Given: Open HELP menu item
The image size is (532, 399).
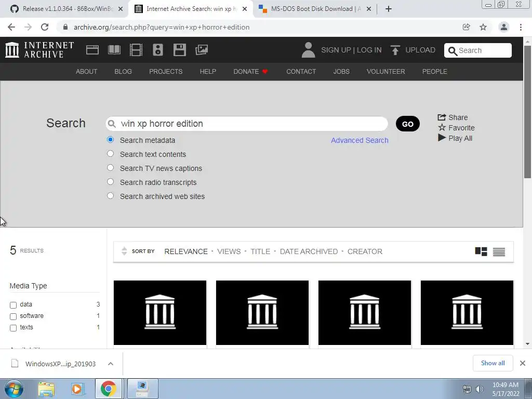Looking at the screenshot, I should (208, 72).
